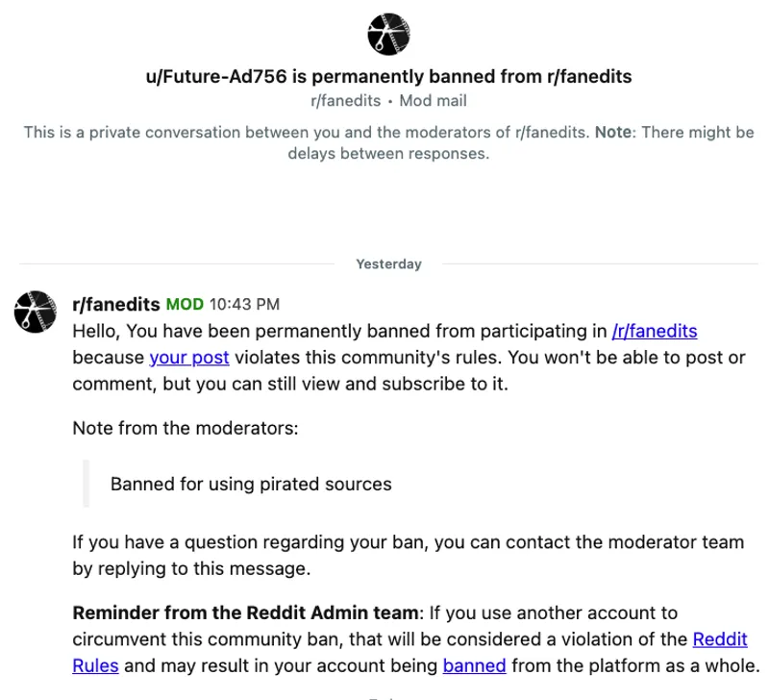Click the private conversation notice text

[388, 142]
